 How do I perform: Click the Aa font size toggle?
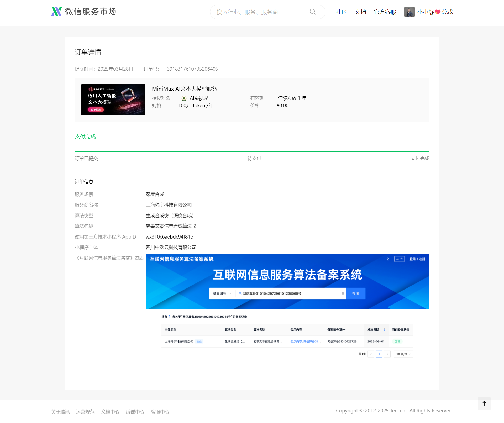click(399, 259)
